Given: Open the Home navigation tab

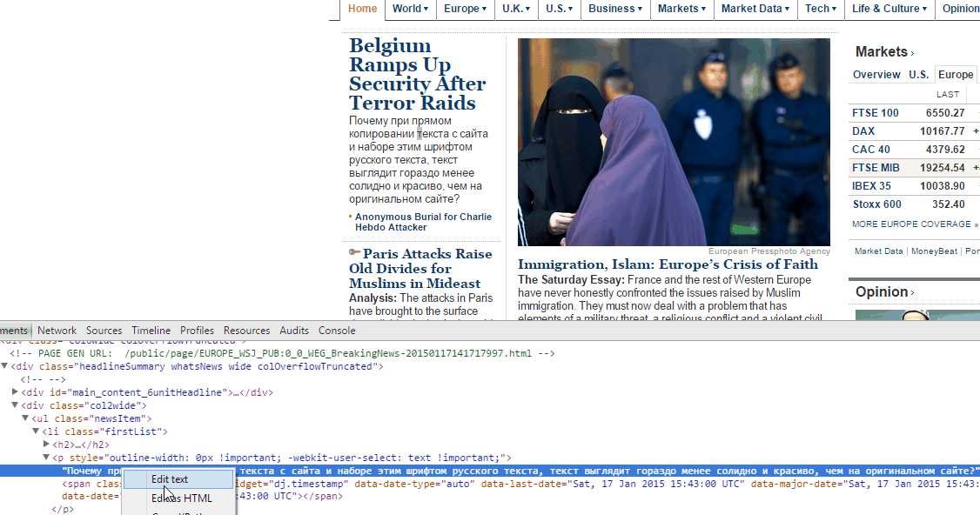Looking at the screenshot, I should pos(363,9).
